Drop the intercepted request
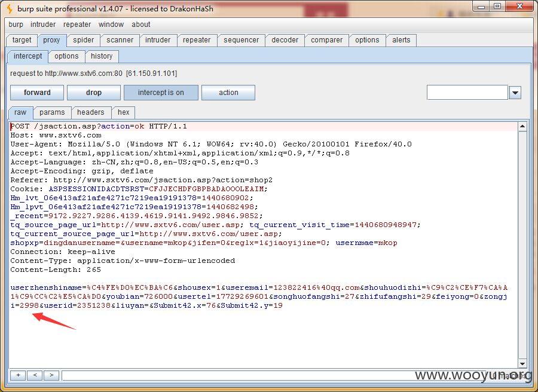This screenshot has width=538, height=392. (x=94, y=93)
